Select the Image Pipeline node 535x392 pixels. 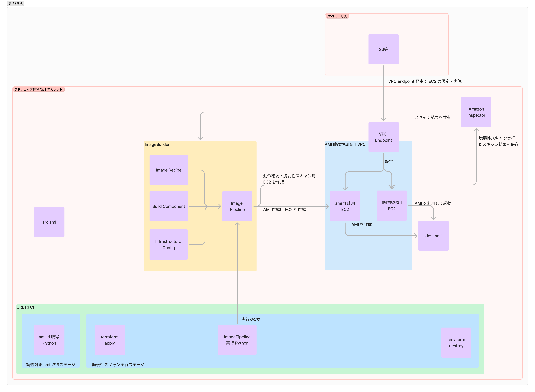pyautogui.click(x=237, y=206)
